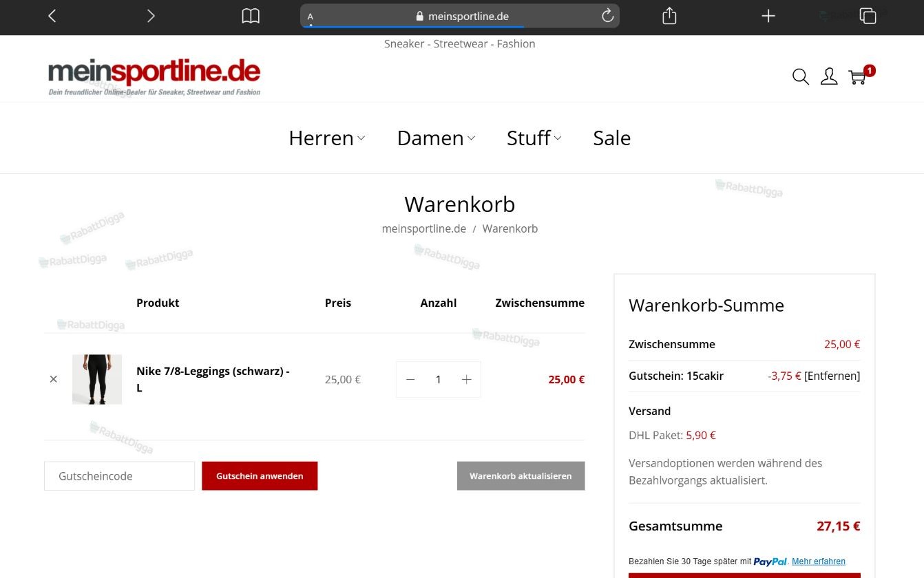Go back with the browser back arrow
This screenshot has width=924, height=578.
(x=52, y=16)
